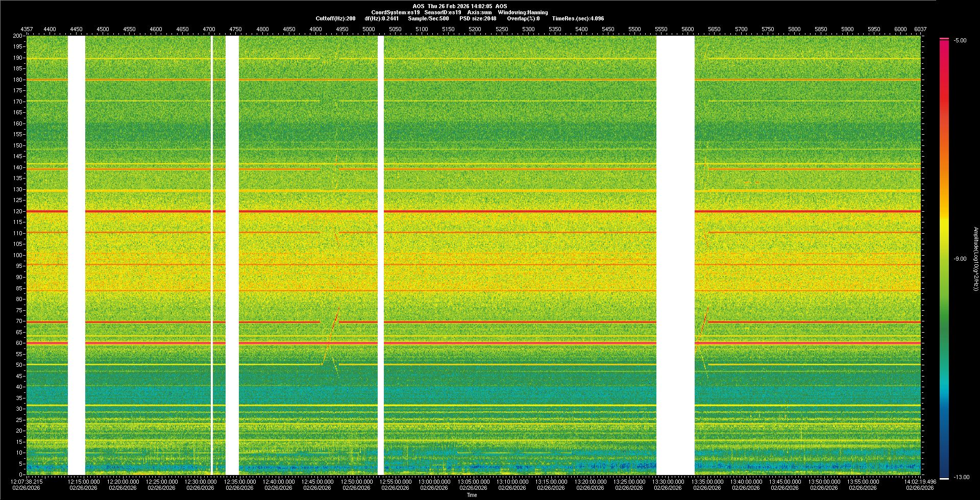Click the Windowing:Hanning header text
The height and width of the screenshot is (500, 980).
[523, 12]
